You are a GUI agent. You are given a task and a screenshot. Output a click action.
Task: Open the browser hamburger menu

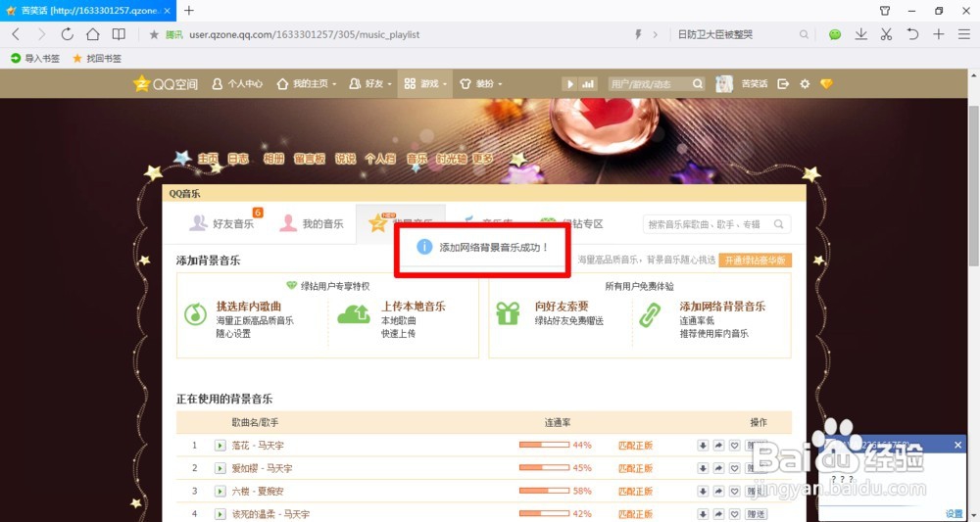coord(963,34)
